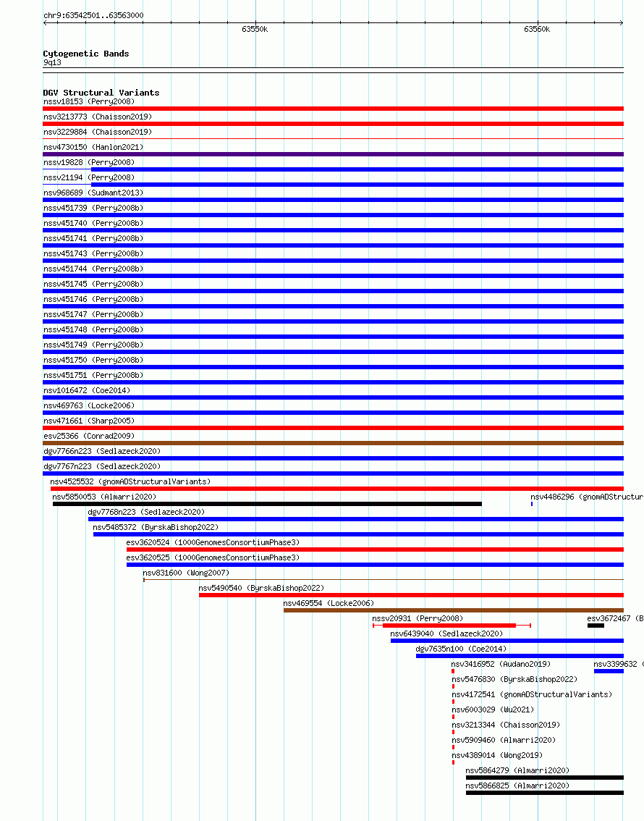This screenshot has width=644, height=821.
Task: Select nssv20931 (Perry2008) label
Action: tap(418, 618)
